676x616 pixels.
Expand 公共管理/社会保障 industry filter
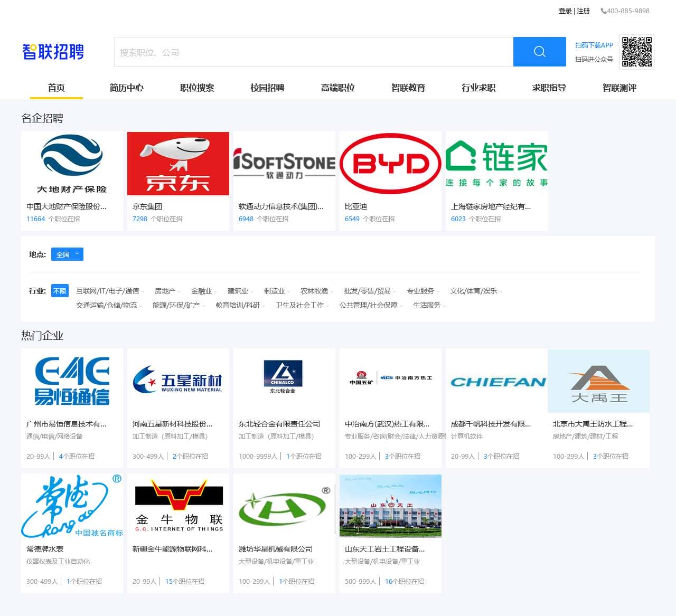coord(371,305)
